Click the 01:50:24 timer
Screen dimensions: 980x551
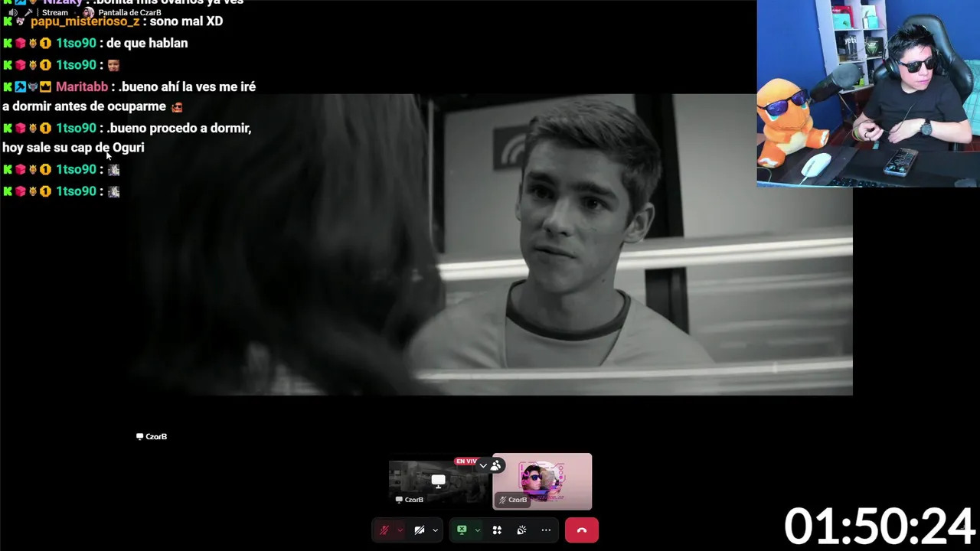point(880,527)
